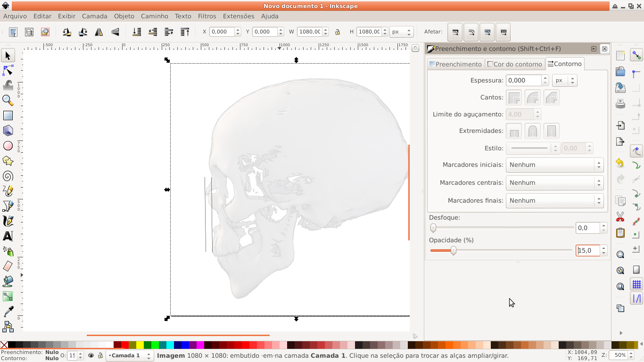The image size is (644, 362).
Task: Open toolbar units px dropdown
Action: coord(401,32)
